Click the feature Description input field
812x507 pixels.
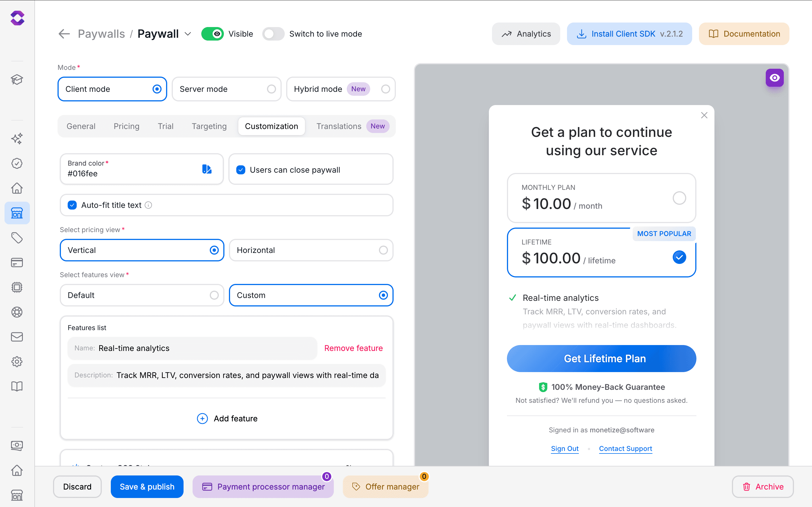click(247, 375)
